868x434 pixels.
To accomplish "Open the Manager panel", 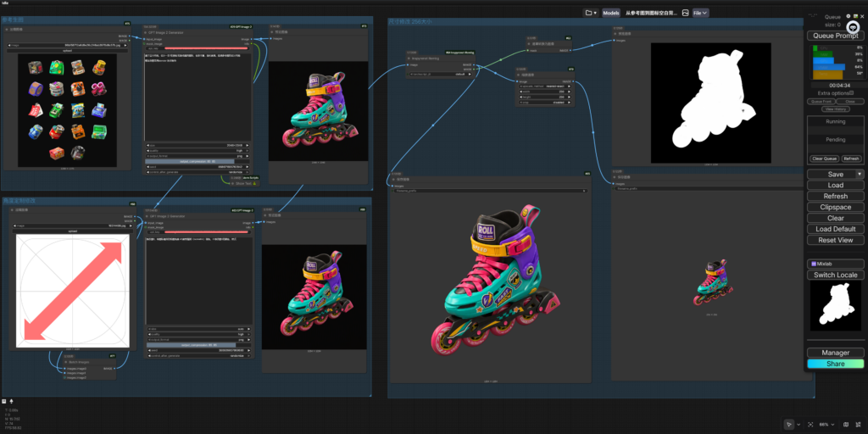I will [x=835, y=353].
